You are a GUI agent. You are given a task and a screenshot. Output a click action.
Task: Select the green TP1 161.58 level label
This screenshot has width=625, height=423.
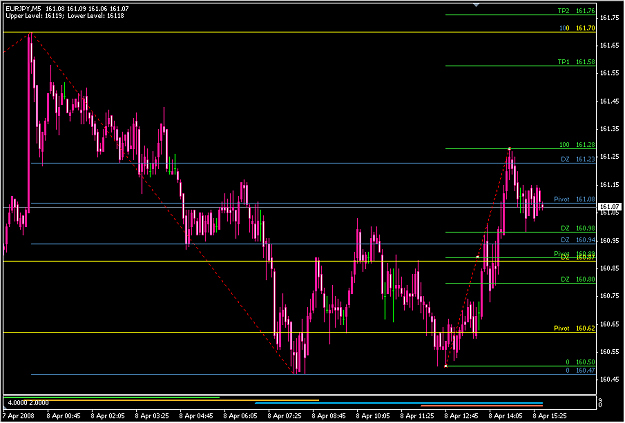[576, 62]
